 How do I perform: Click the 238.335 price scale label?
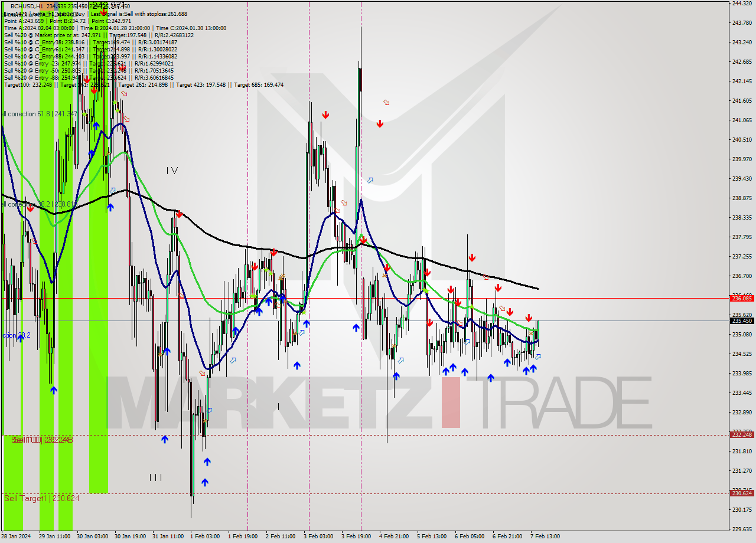click(742, 217)
